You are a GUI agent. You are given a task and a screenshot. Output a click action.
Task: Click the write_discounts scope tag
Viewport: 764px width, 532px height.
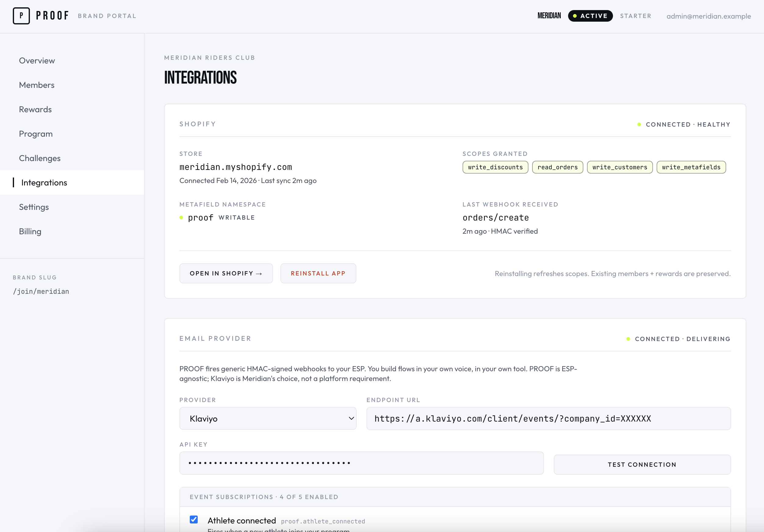(x=495, y=167)
